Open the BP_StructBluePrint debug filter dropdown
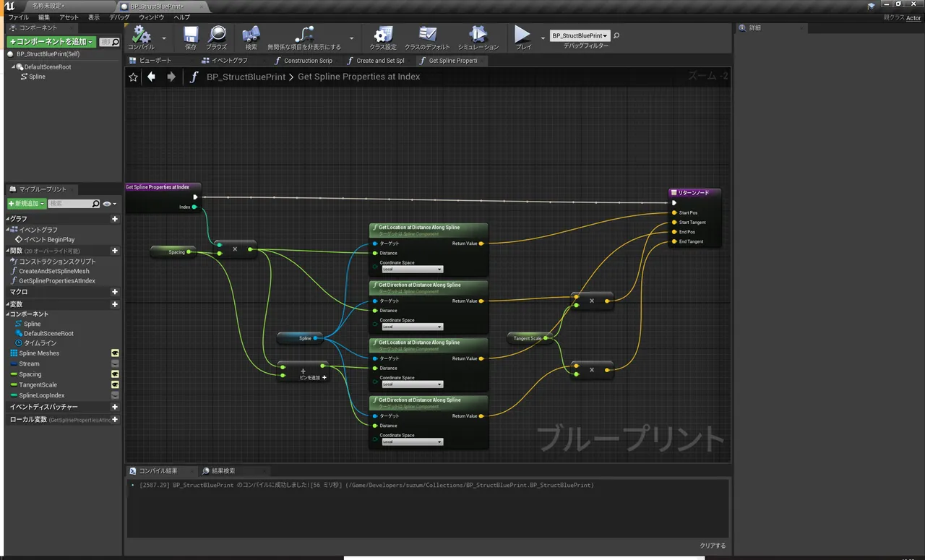Viewport: 925px width, 560px height. (x=580, y=35)
